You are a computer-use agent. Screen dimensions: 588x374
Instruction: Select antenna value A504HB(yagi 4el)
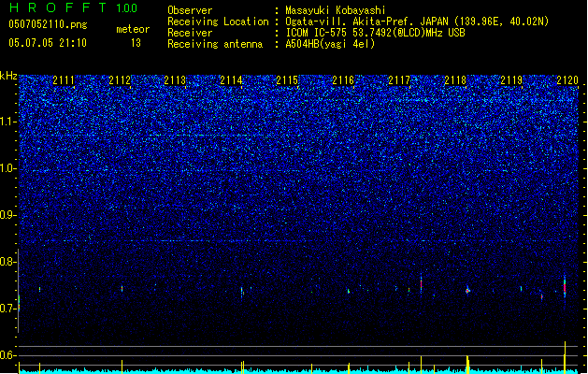[330, 44]
